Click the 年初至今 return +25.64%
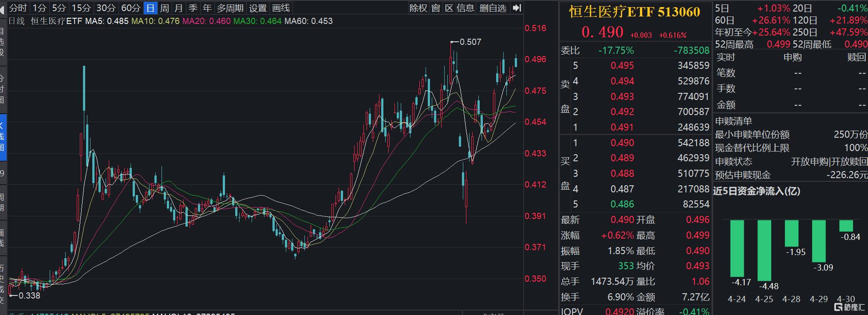 [771, 32]
